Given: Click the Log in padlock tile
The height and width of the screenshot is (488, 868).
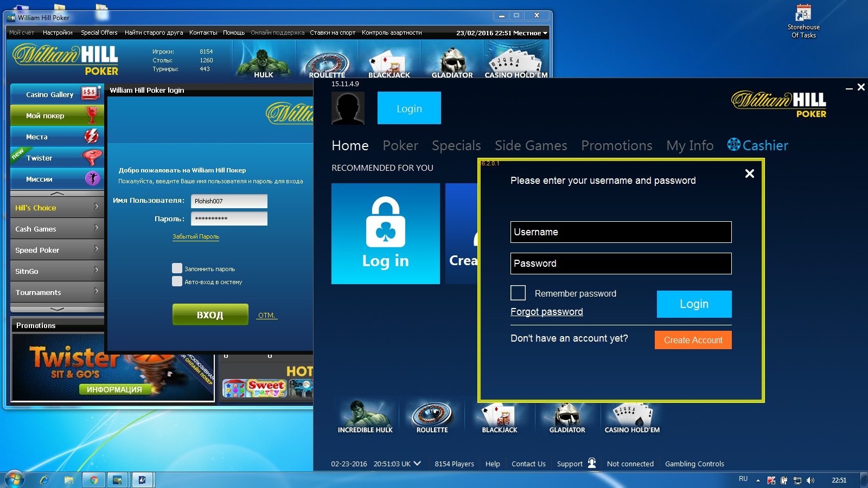Looking at the screenshot, I should pos(386,234).
